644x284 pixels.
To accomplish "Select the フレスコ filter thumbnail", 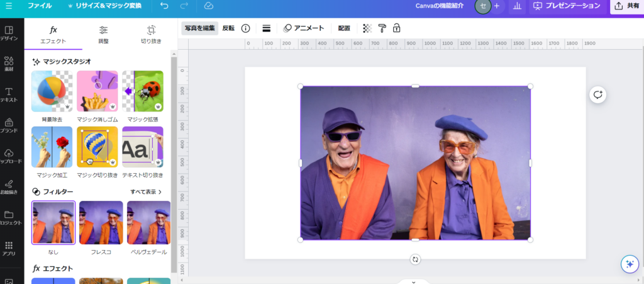I will click(x=101, y=223).
